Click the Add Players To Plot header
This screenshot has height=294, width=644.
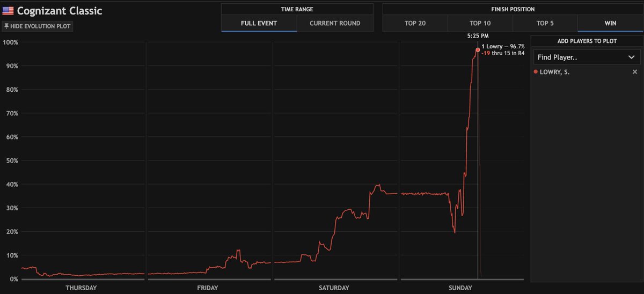click(x=587, y=41)
